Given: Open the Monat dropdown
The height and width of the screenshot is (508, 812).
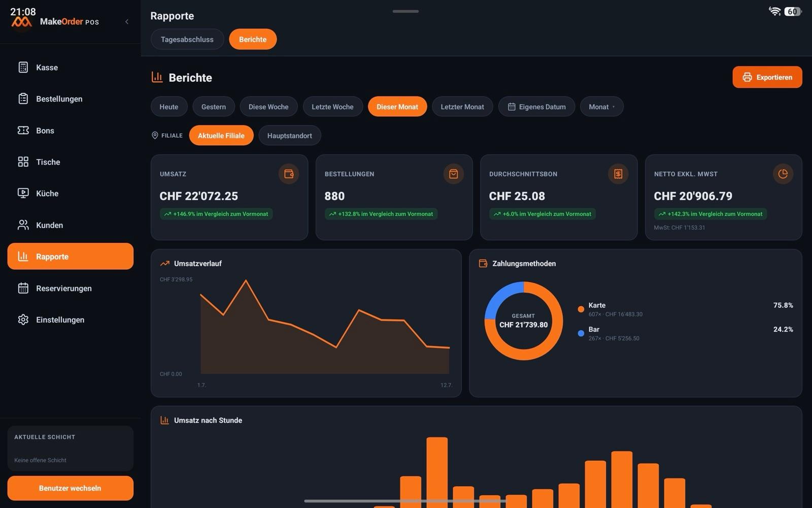Looking at the screenshot, I should 602,107.
